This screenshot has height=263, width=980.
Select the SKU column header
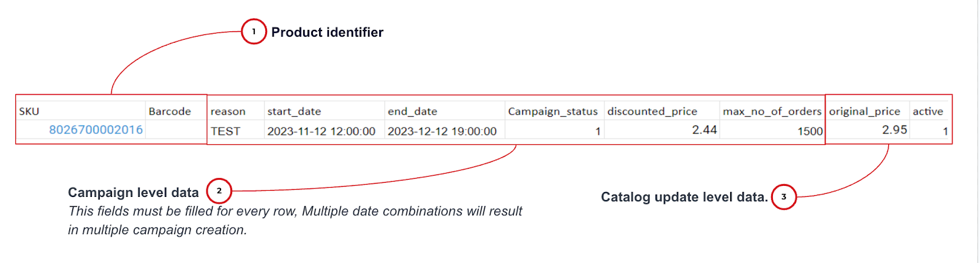[x=29, y=111]
